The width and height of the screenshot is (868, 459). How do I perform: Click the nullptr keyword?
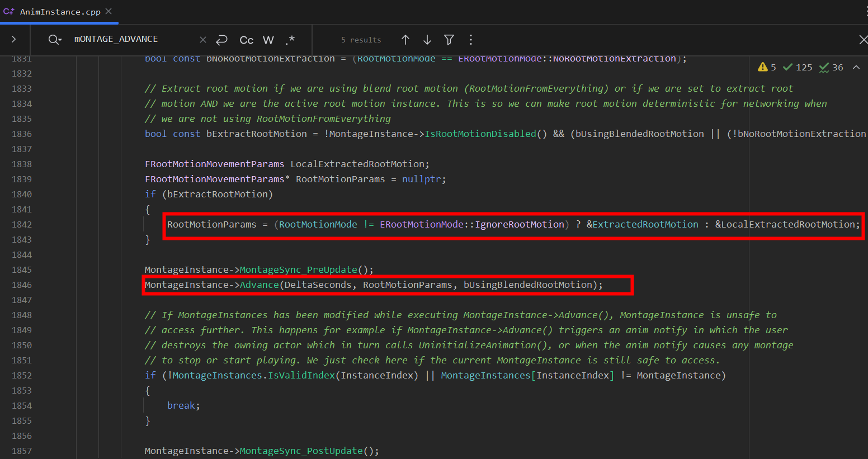point(421,179)
